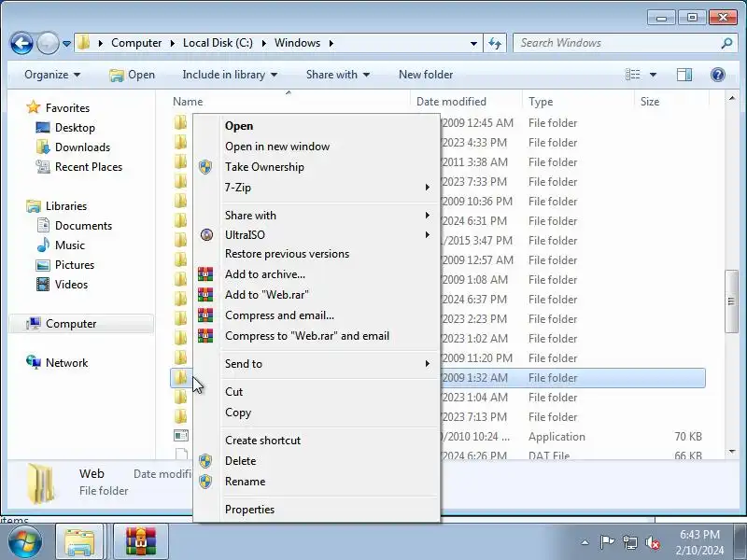Open the UltraISO submenu
747x560 pixels.
click(x=316, y=235)
